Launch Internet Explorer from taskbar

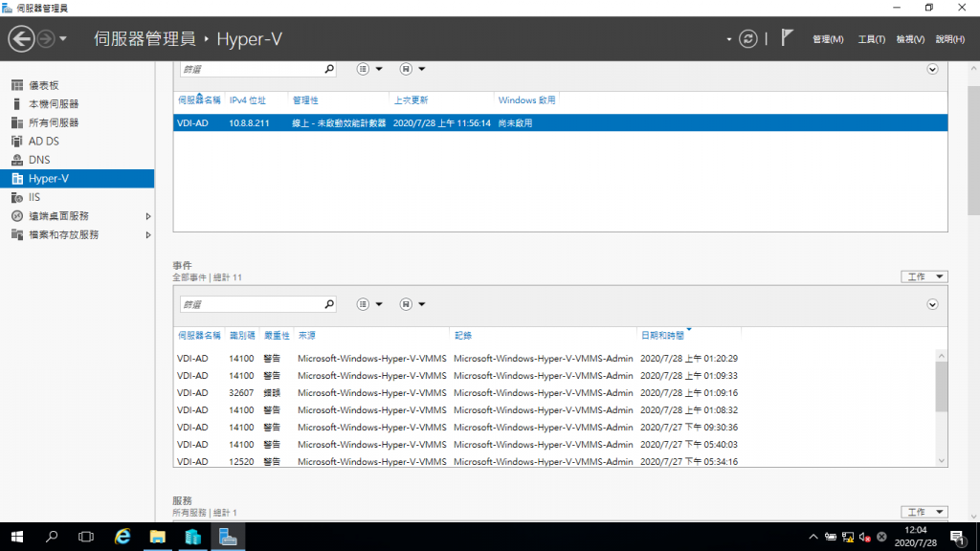[x=122, y=537]
